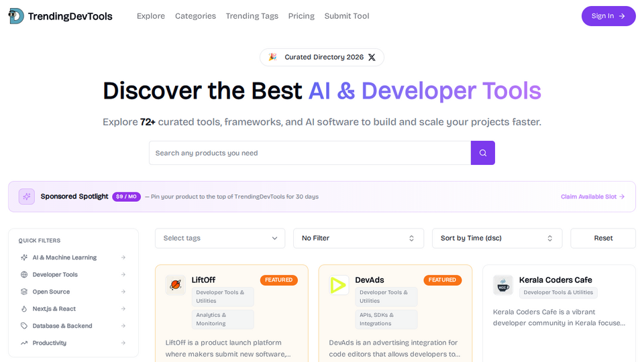This screenshot has height=362, width=644.
Task: Open the X (Twitter) icon in badge
Action: tap(372, 57)
